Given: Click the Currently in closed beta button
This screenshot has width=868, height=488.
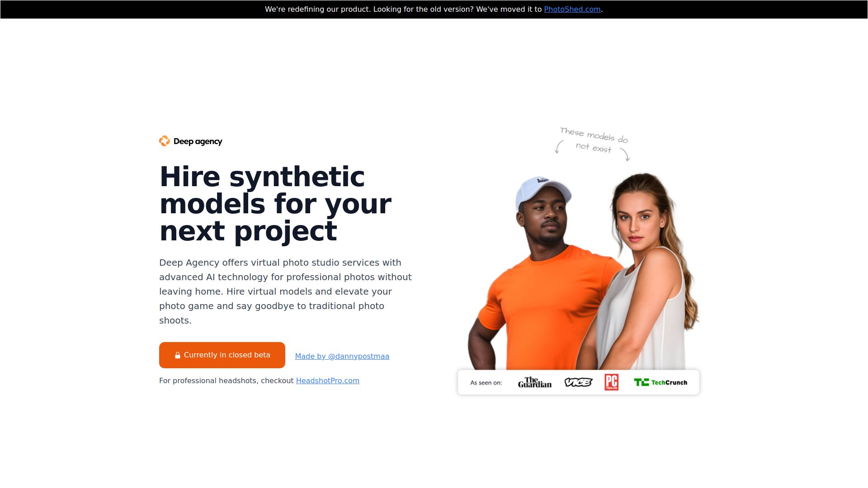Looking at the screenshot, I should (222, 355).
